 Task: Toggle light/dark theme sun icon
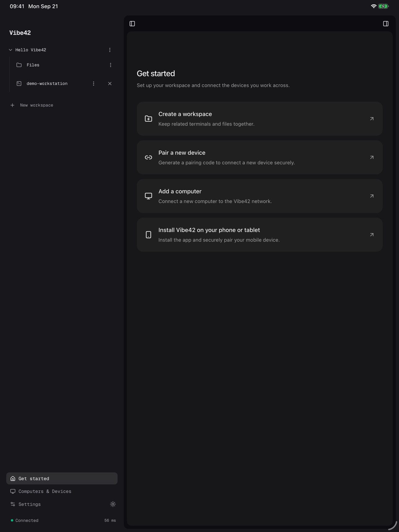(x=113, y=504)
